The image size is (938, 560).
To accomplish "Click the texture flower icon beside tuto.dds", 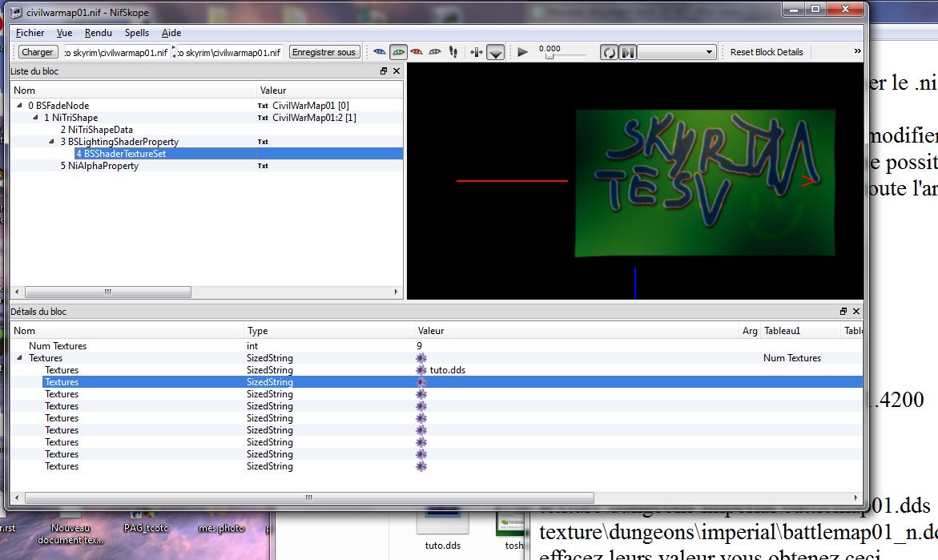I will [x=422, y=370].
